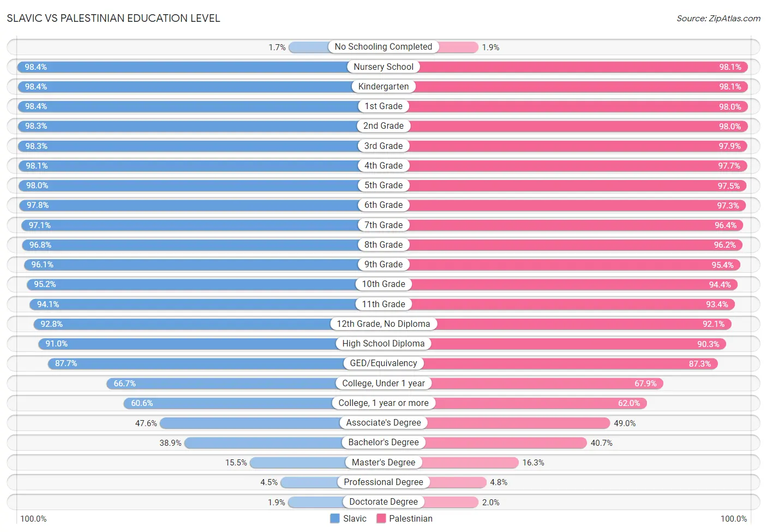Select the blue Slavic Bachelor's Degree bar
The image size is (767, 532).
coord(284,443)
